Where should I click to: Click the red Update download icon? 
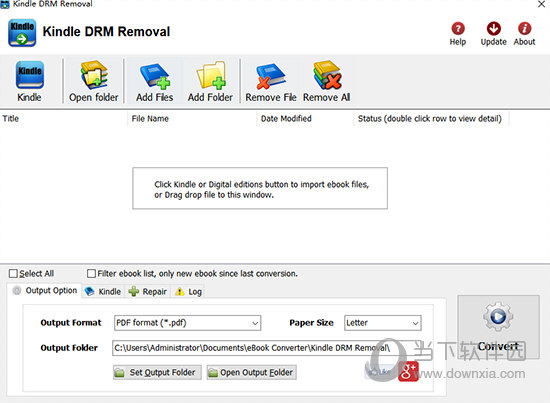point(494,28)
